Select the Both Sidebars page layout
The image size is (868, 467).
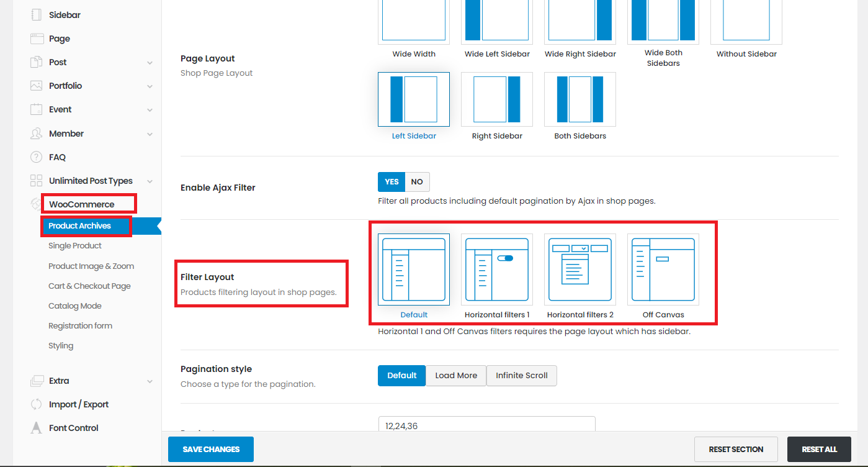point(580,99)
